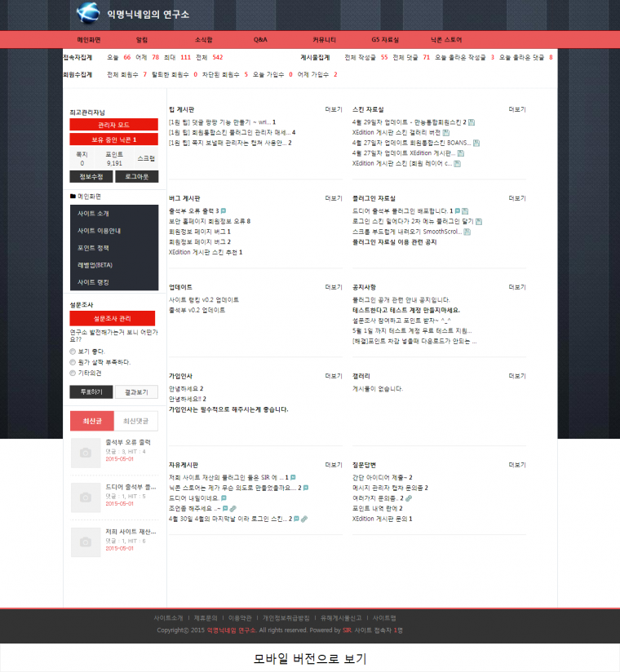Open 메인화면 in the top navigation
The image size is (620, 672).
pos(89,39)
